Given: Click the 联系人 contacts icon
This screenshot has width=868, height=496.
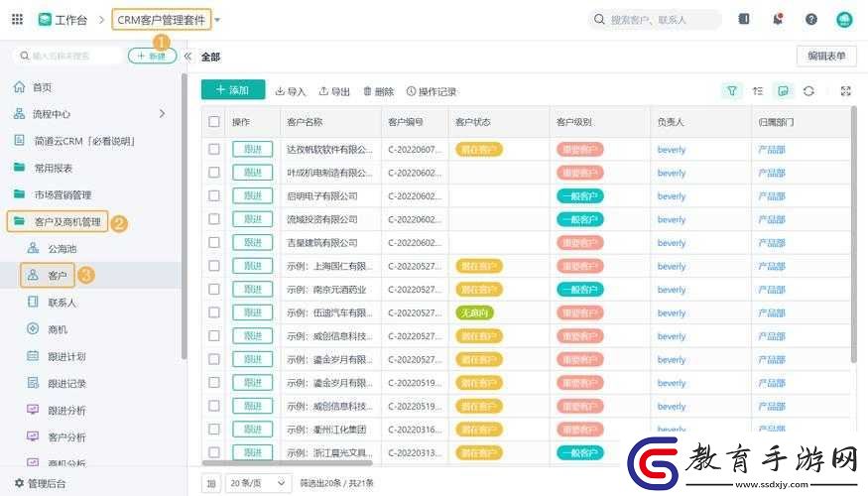Looking at the screenshot, I should click(33, 302).
